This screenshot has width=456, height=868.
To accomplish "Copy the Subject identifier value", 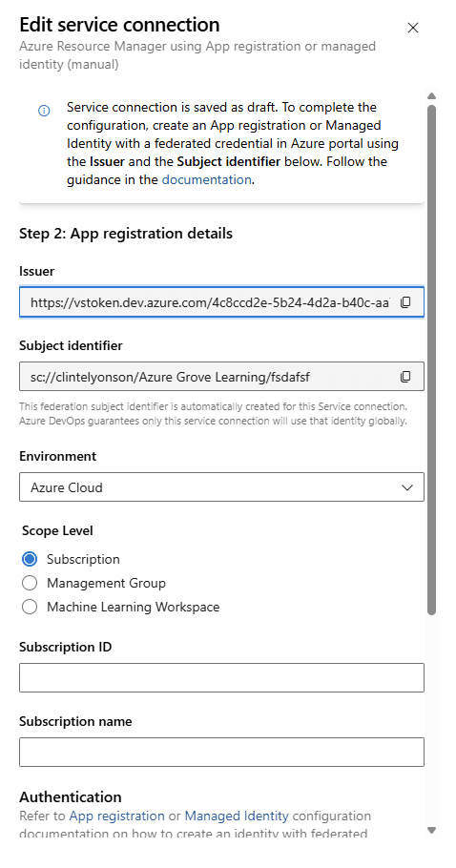I will pos(405,377).
